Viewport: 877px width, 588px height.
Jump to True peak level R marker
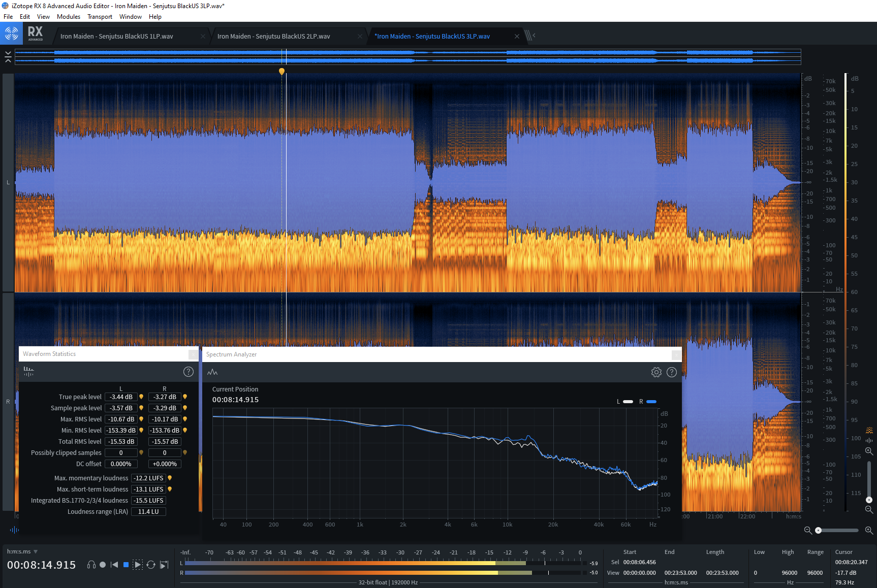185,397
